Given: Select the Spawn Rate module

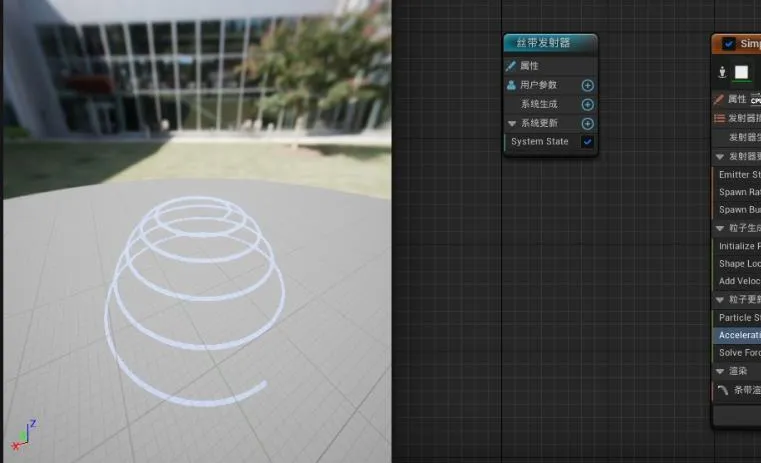Looking at the screenshot, I should pyautogui.click(x=737, y=192).
